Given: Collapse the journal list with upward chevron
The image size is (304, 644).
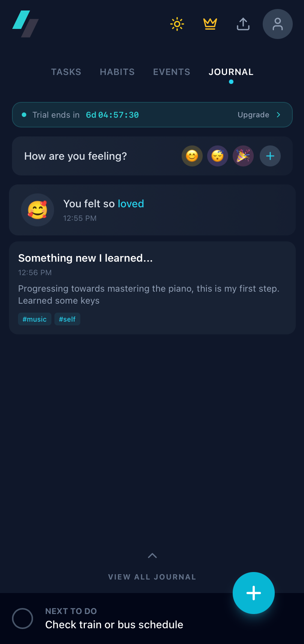Looking at the screenshot, I should coord(152,555).
